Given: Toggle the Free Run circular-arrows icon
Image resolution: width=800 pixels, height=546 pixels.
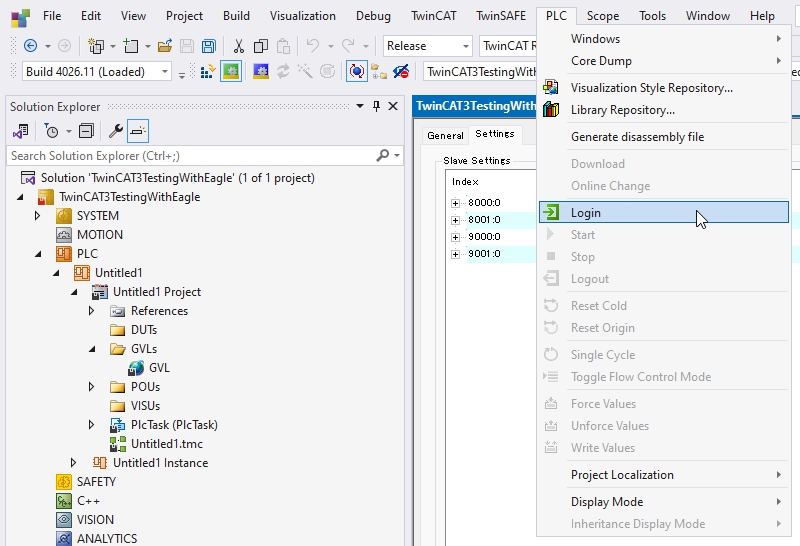Looking at the screenshot, I should tap(357, 71).
